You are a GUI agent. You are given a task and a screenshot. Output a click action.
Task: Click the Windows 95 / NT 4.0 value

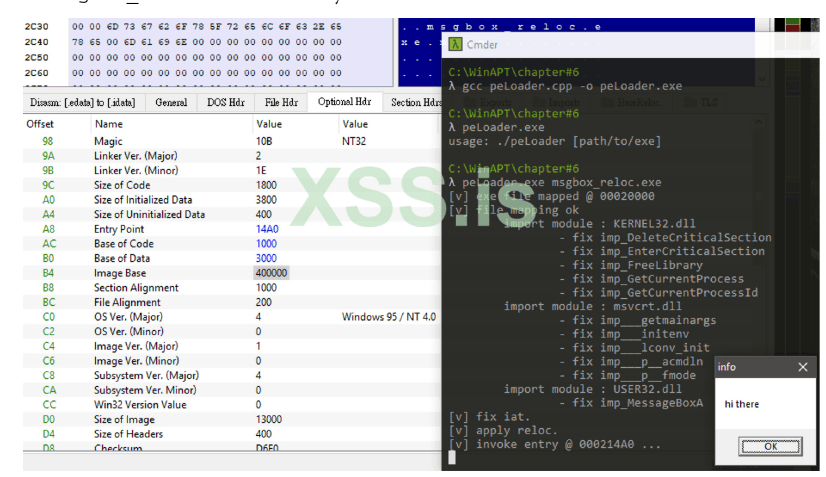[x=389, y=317]
